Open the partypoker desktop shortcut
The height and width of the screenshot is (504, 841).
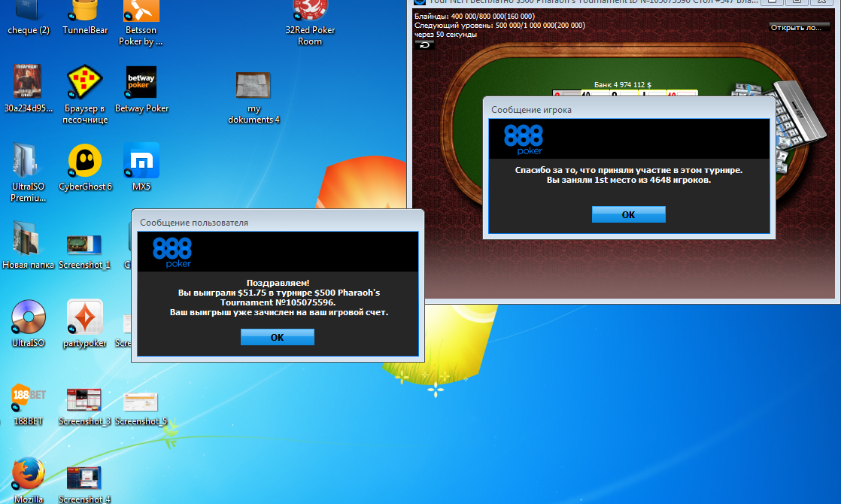[x=85, y=323]
